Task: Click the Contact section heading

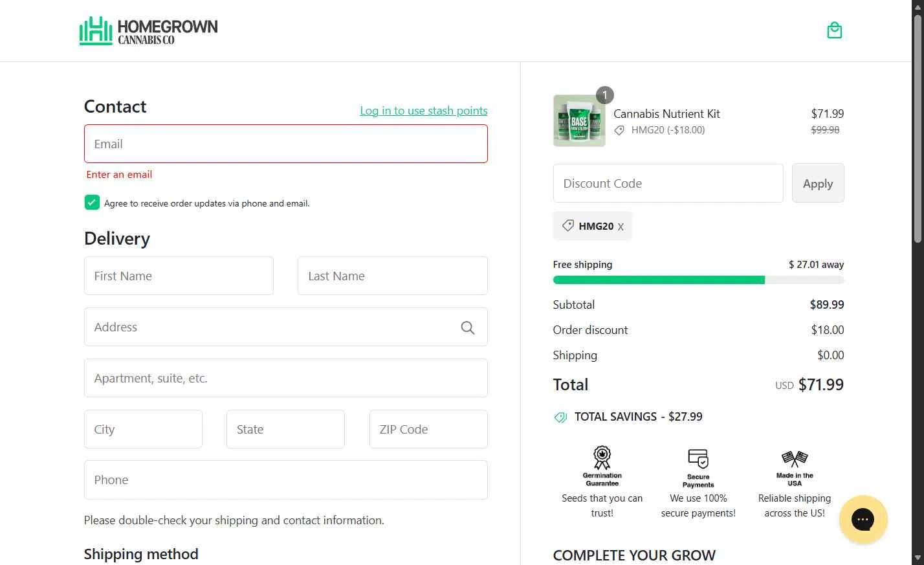Action: (115, 107)
